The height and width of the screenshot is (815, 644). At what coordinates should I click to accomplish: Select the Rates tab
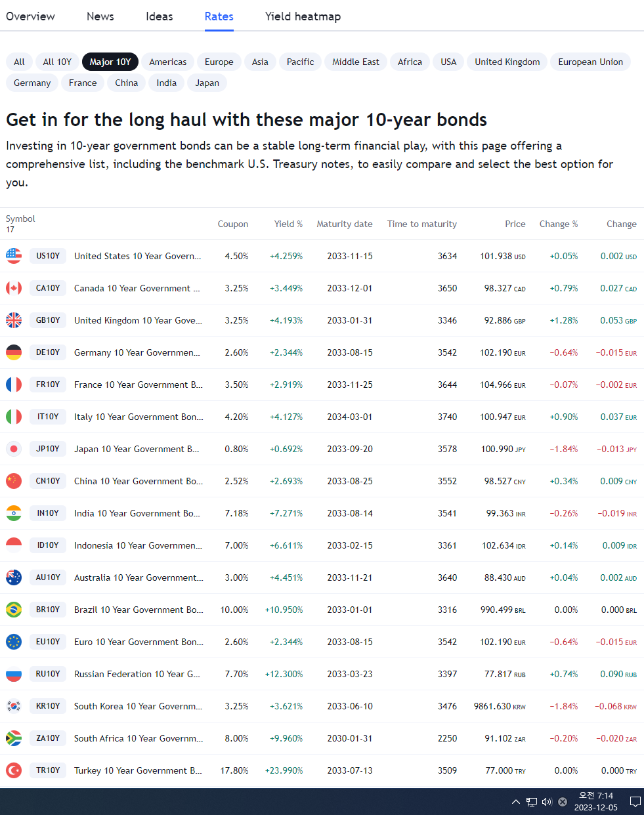(219, 16)
